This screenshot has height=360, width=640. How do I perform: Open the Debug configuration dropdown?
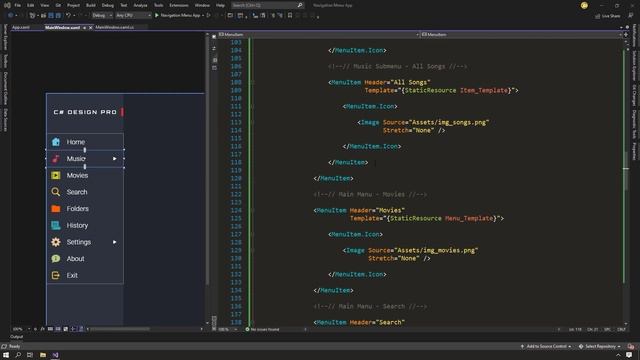pos(102,15)
